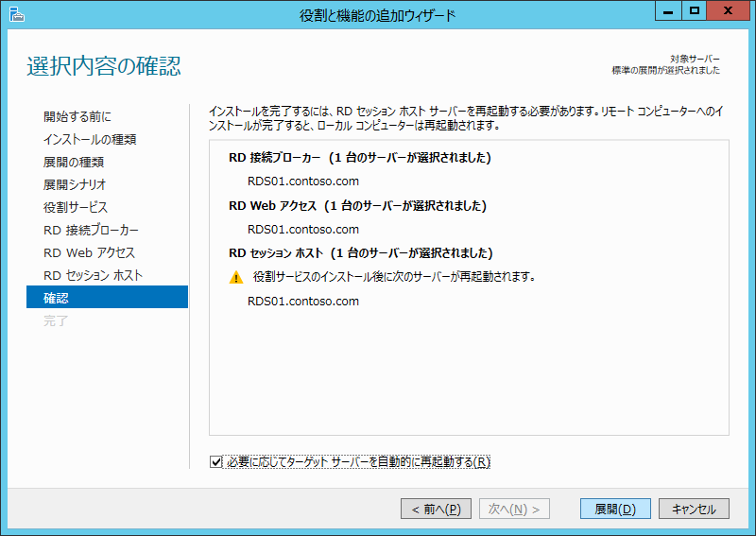
Task: Open 展開の種類 step in sidebar
Action: point(74,163)
